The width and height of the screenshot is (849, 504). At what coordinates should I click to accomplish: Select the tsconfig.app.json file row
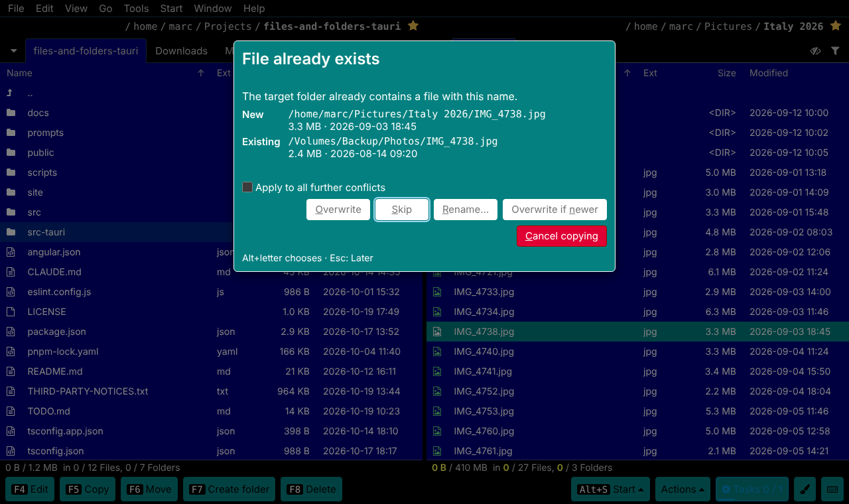(x=212, y=431)
